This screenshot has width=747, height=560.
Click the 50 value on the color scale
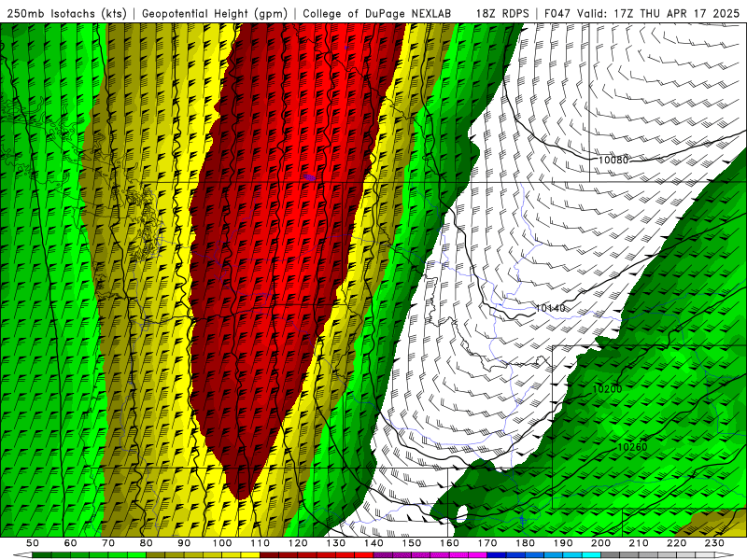coord(32,543)
